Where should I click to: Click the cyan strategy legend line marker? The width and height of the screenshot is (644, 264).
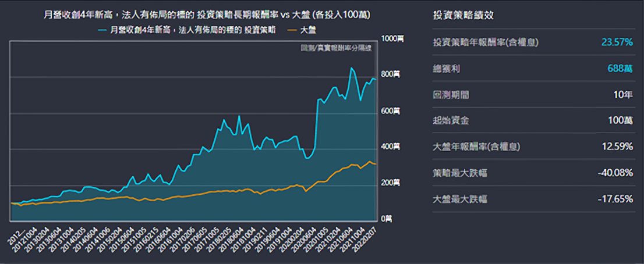(x=102, y=28)
